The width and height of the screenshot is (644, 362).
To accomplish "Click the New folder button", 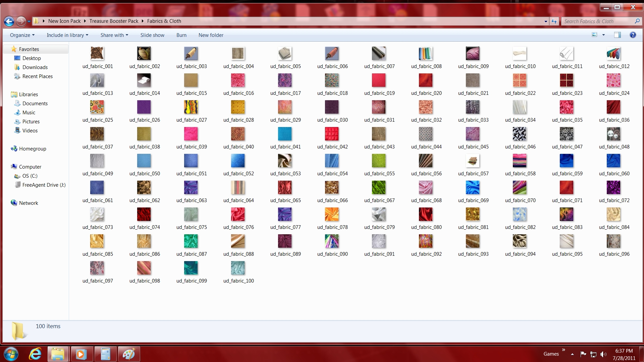I will click(x=211, y=35).
